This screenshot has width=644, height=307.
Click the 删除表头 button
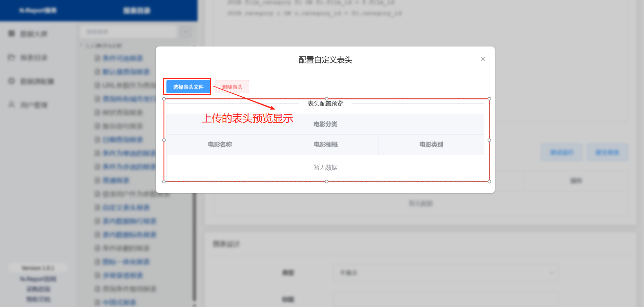point(232,87)
